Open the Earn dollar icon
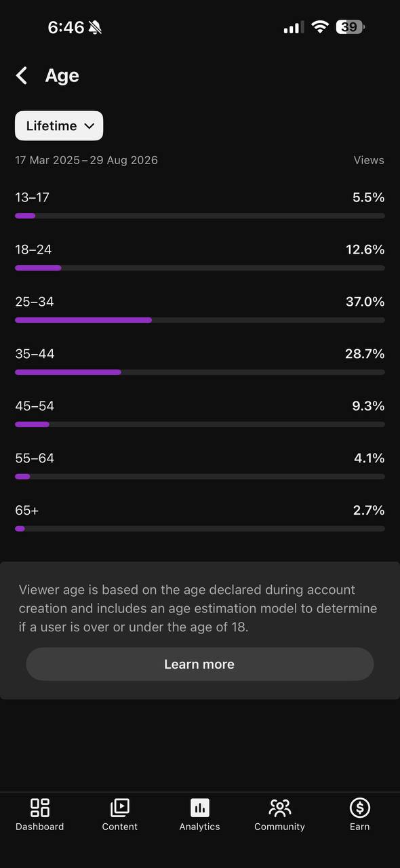Image resolution: width=400 pixels, height=868 pixels. (x=359, y=808)
